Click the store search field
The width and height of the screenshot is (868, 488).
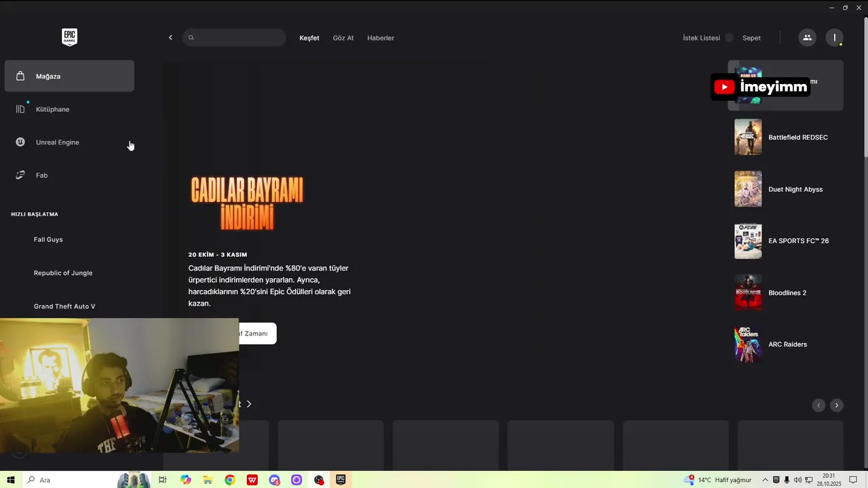coord(234,37)
